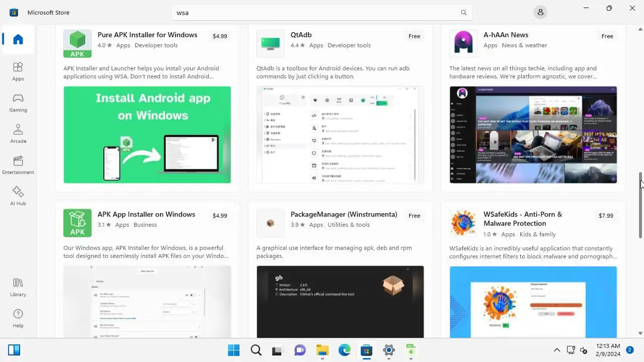Click Pure APK Installer app icon
The image size is (644, 362).
(x=77, y=44)
